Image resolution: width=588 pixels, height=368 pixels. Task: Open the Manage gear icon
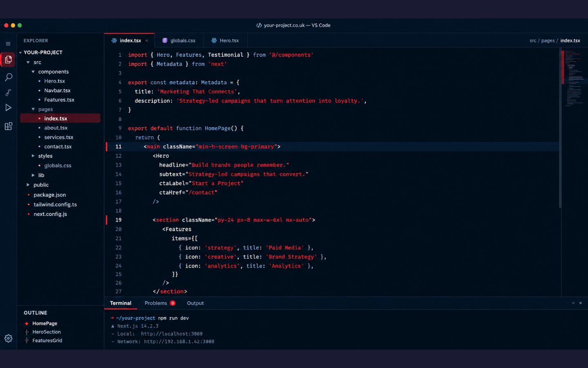[8, 339]
